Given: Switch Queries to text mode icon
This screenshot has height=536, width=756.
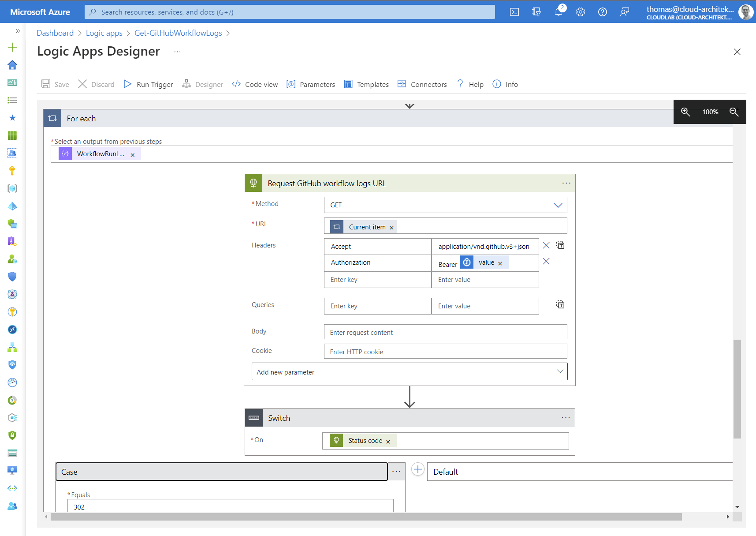Looking at the screenshot, I should click(560, 304).
